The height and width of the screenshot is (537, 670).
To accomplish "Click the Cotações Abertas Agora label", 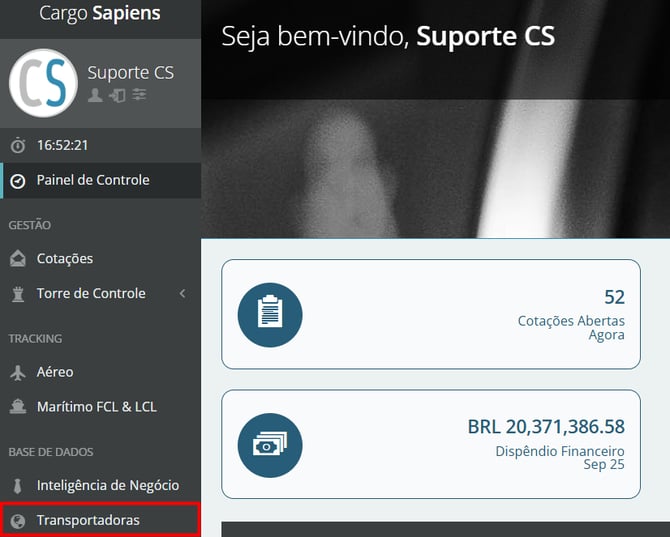I will (571, 328).
